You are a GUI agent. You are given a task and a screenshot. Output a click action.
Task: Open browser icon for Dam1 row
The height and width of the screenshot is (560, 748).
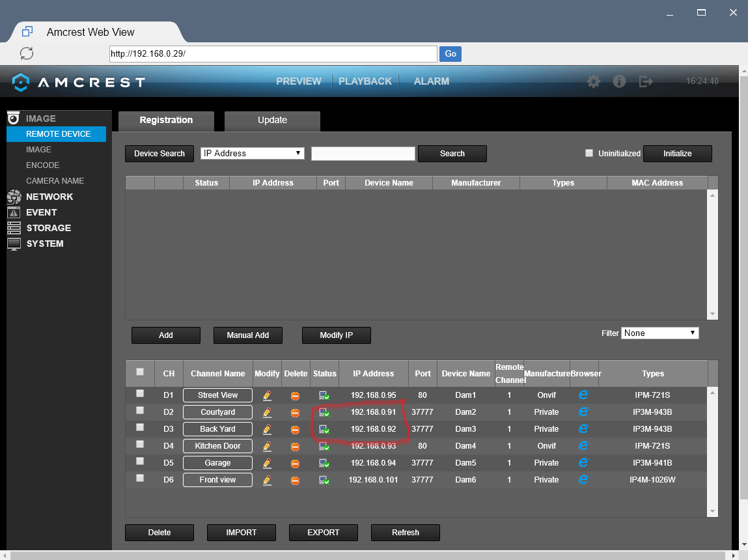pyautogui.click(x=583, y=395)
